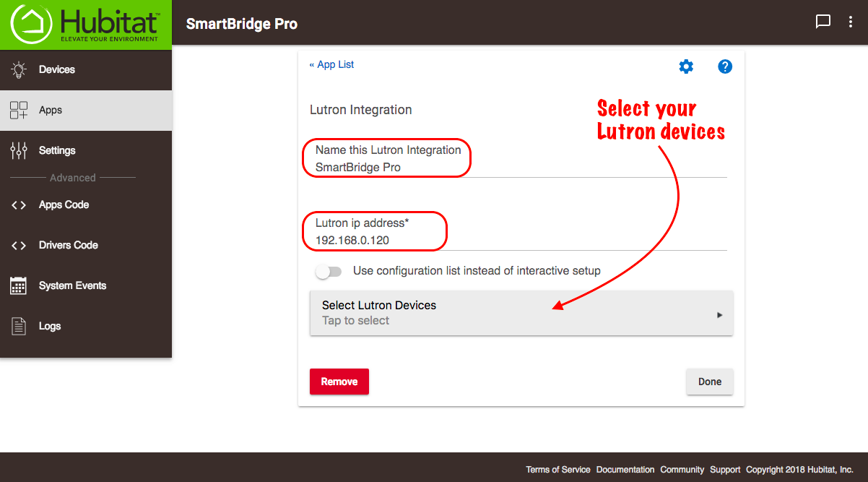Click the Settings sliders icon

(x=19, y=150)
